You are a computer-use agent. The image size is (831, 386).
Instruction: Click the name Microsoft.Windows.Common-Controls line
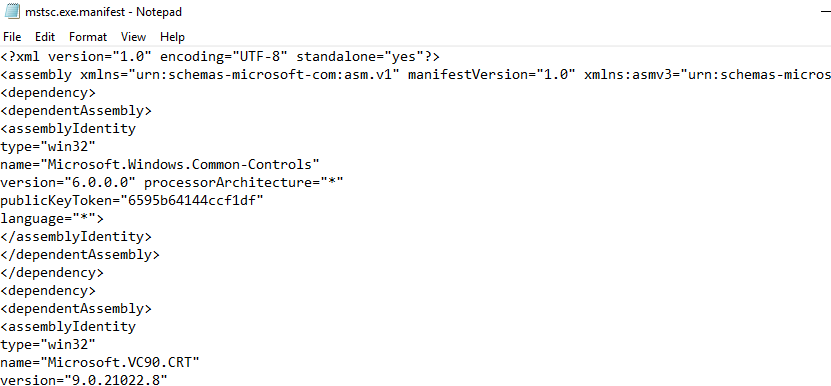click(160, 164)
